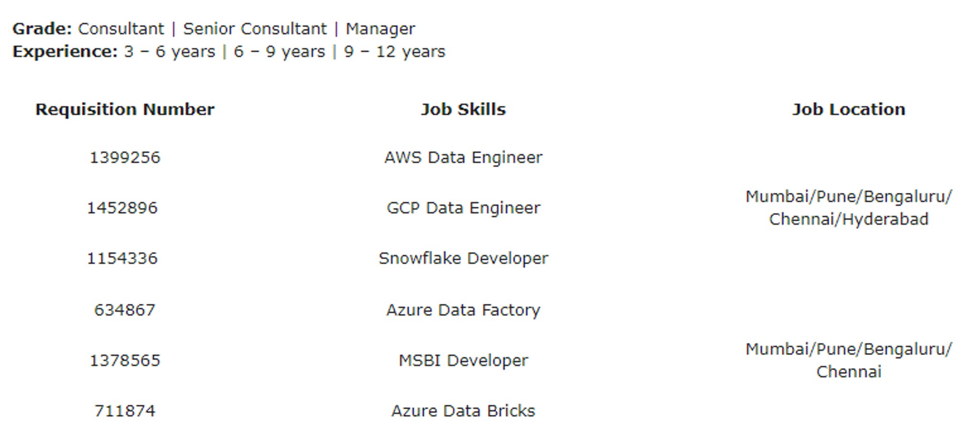Click the Job Skills column header

click(x=463, y=110)
